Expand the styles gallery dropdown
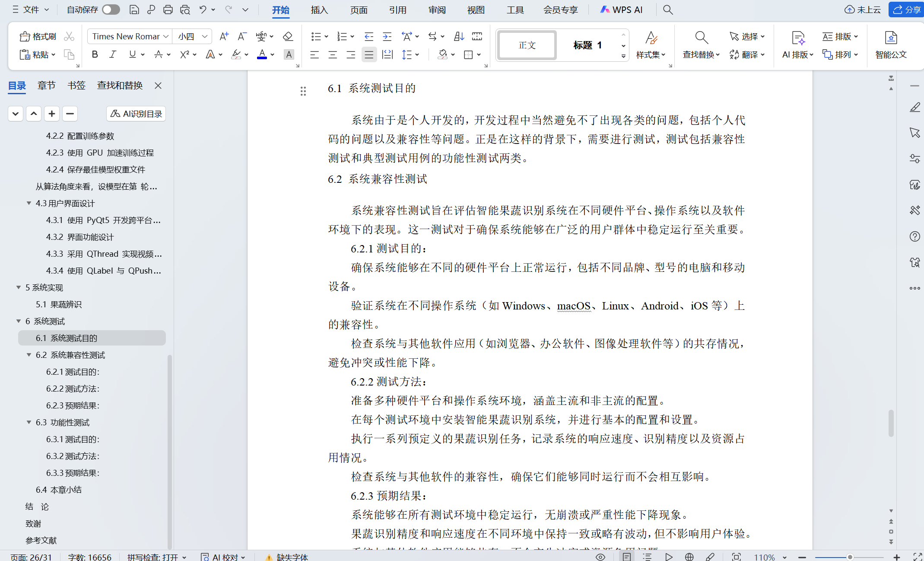 point(623,56)
